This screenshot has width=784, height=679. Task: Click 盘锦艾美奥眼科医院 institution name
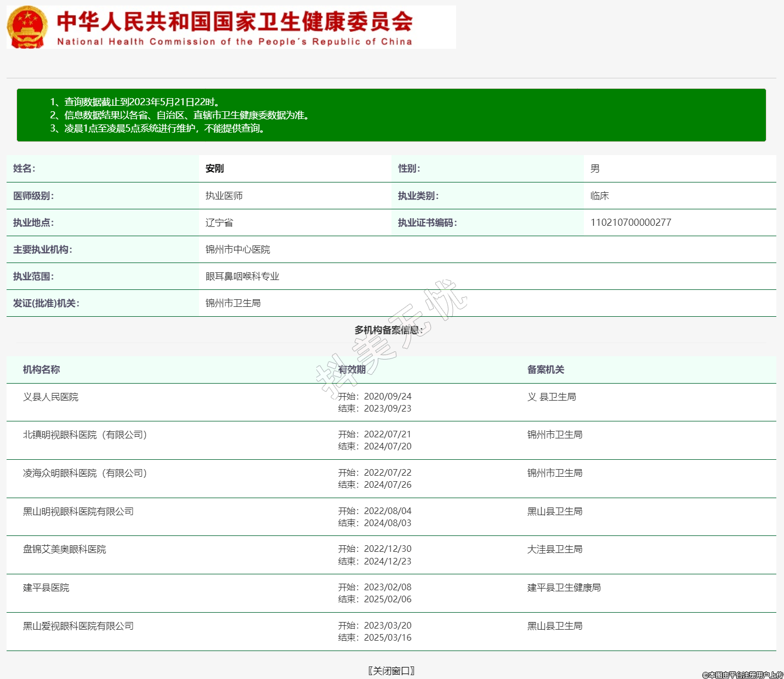[x=64, y=550]
